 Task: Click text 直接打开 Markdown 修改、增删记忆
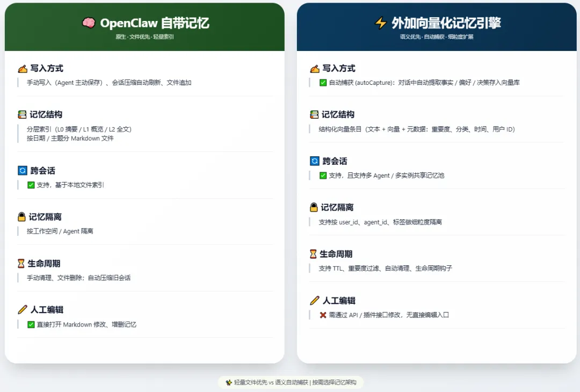point(86,325)
